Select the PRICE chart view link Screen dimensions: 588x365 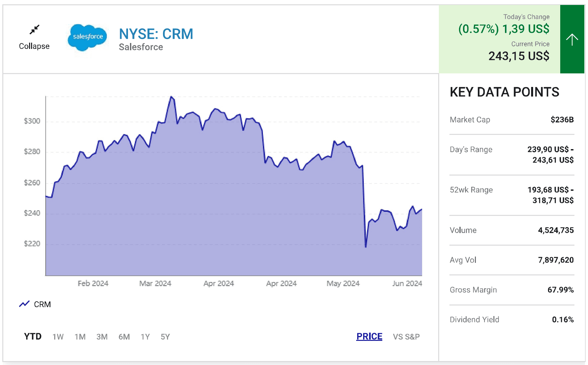[369, 337]
